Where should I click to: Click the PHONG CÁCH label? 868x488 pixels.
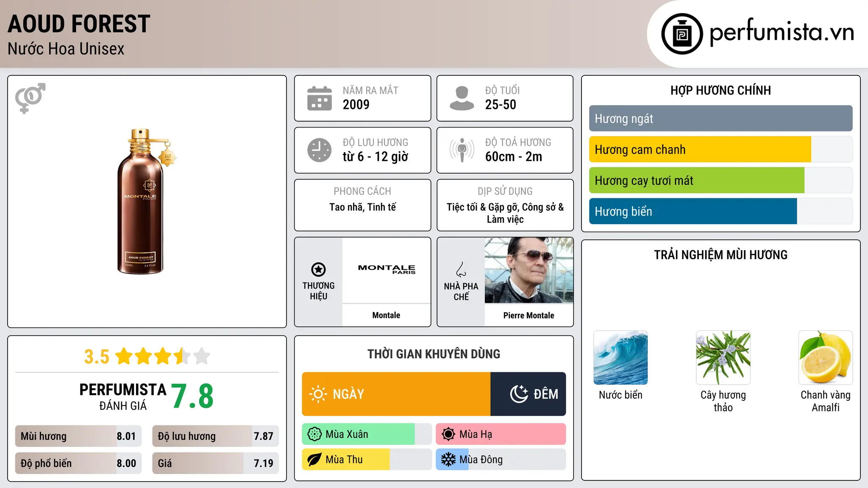pos(362,191)
